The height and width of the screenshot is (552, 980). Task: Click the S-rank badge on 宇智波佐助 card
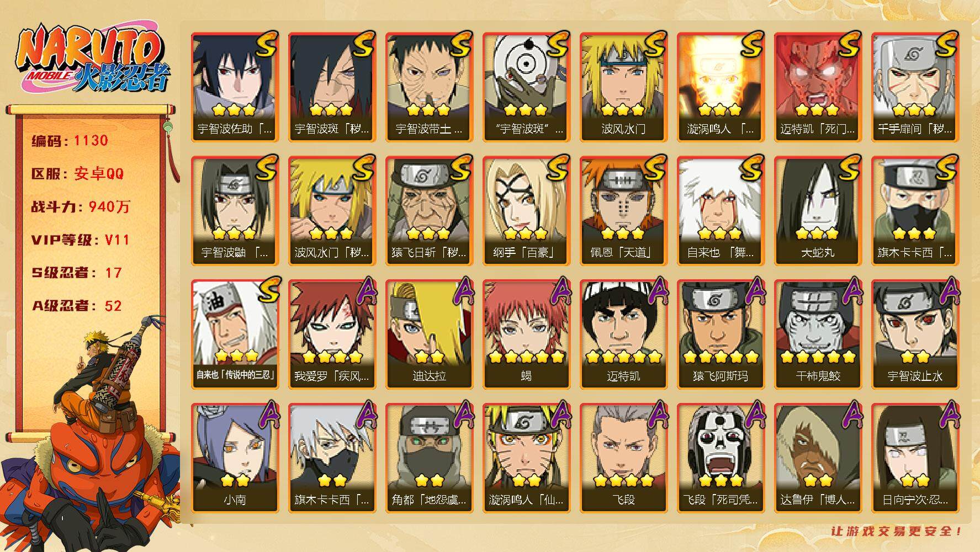266,44
